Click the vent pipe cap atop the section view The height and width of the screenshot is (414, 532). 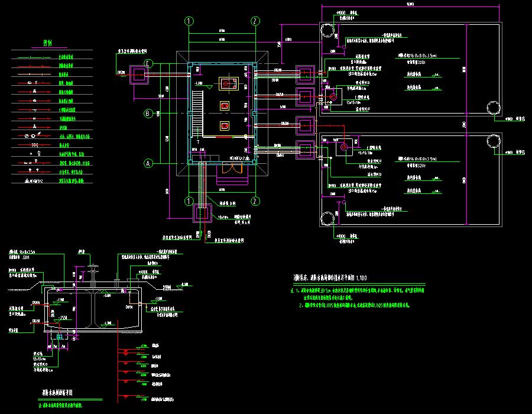[x=92, y=267]
